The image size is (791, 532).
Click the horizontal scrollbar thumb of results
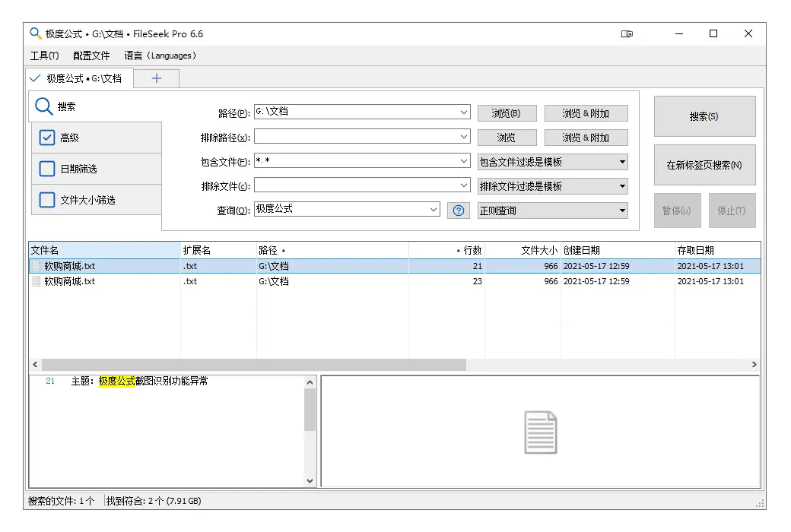(x=254, y=364)
